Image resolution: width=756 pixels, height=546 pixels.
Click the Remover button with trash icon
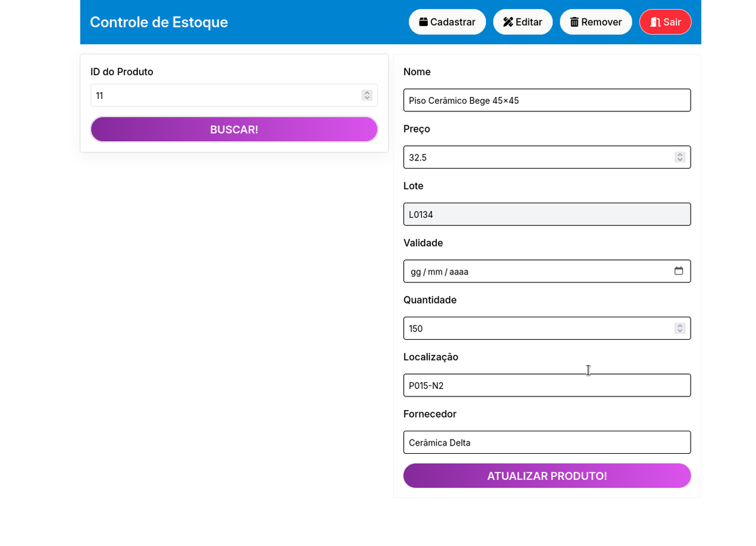point(596,22)
